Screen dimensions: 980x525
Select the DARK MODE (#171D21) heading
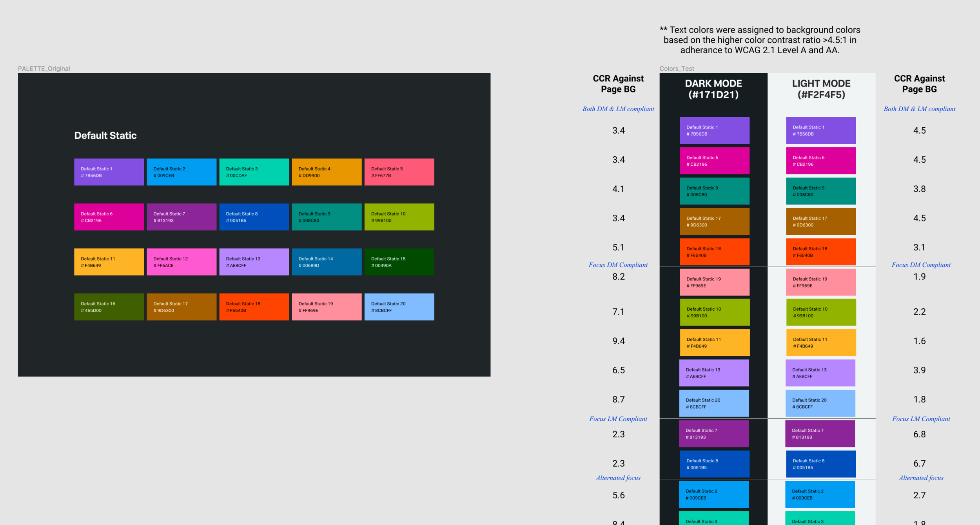(x=713, y=89)
